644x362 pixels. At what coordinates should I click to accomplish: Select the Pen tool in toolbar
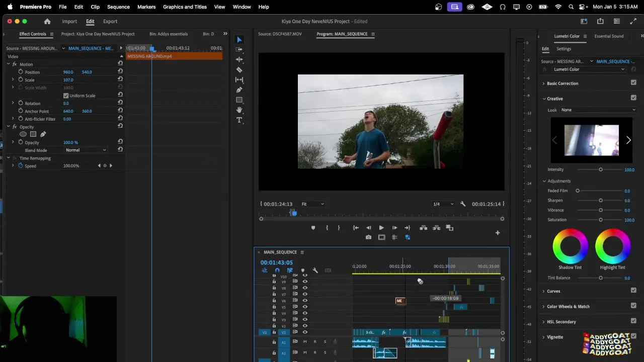(x=239, y=90)
